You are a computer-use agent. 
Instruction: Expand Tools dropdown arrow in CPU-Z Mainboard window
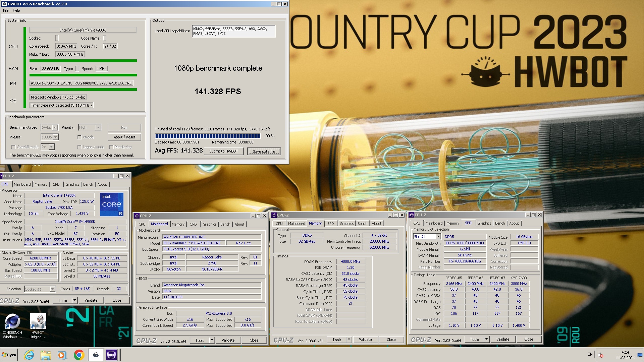[212, 340]
